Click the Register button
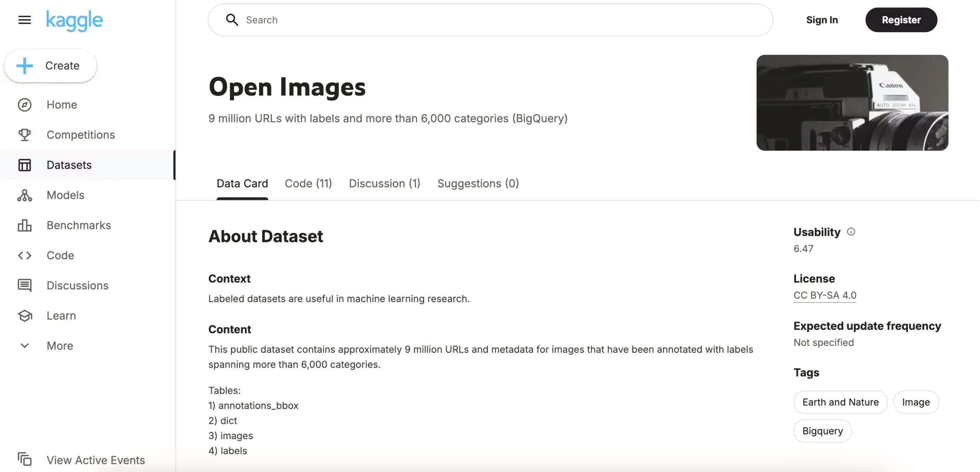Screen dimensions: 980x472 click(901, 20)
